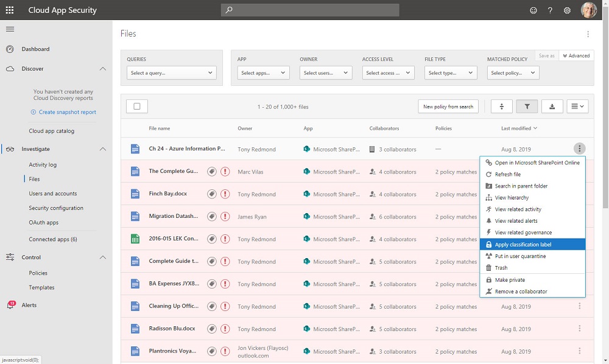Open row actions for Cleaning Up Offic file
This screenshot has height=364, width=609.
pos(580,306)
